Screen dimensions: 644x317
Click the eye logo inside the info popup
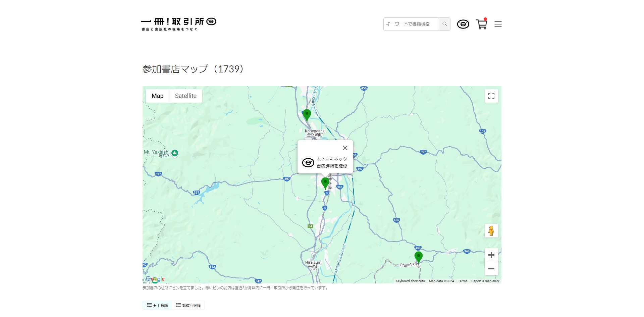(308, 163)
